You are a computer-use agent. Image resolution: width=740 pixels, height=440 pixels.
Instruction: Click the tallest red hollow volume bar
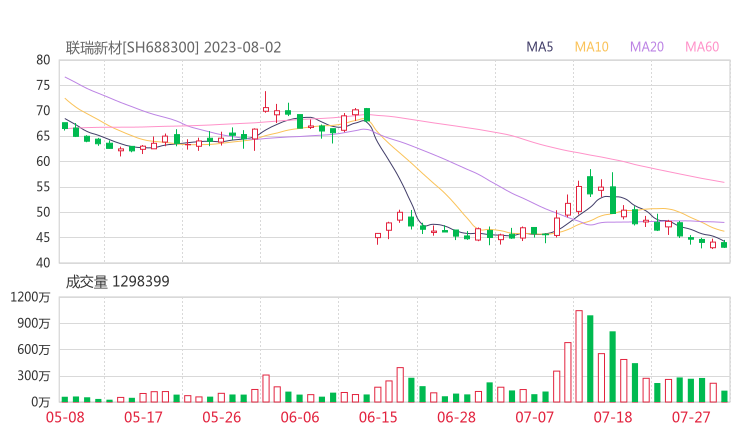pos(579,356)
